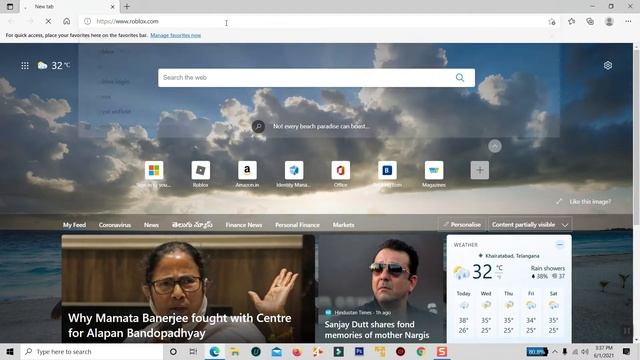Open the user profile avatar
Viewport: 640px width, 360px height.
(x=609, y=21)
